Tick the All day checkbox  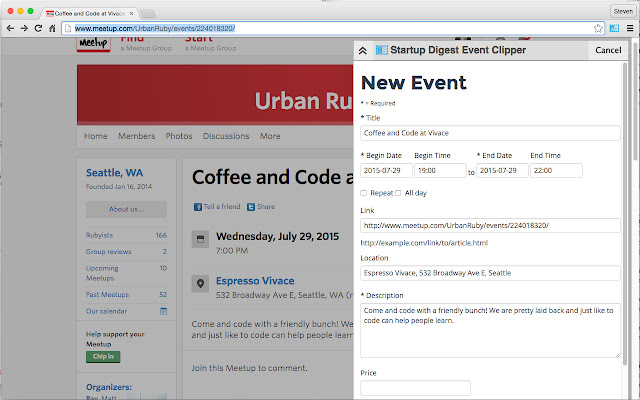(398, 193)
